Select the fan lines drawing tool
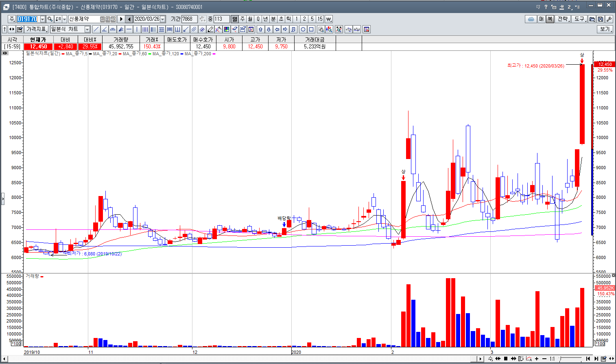This screenshot has width=616, height=364. pos(121,29)
